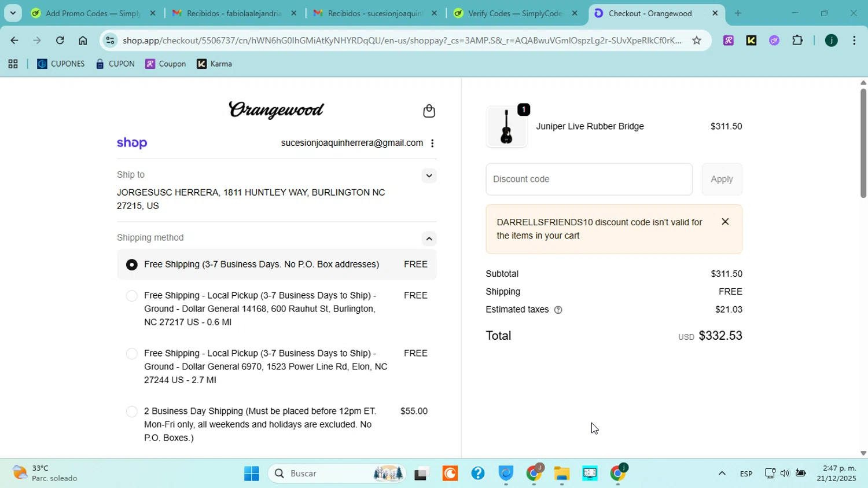
Task: Open Extensions puzzle menu
Action: tap(797, 41)
